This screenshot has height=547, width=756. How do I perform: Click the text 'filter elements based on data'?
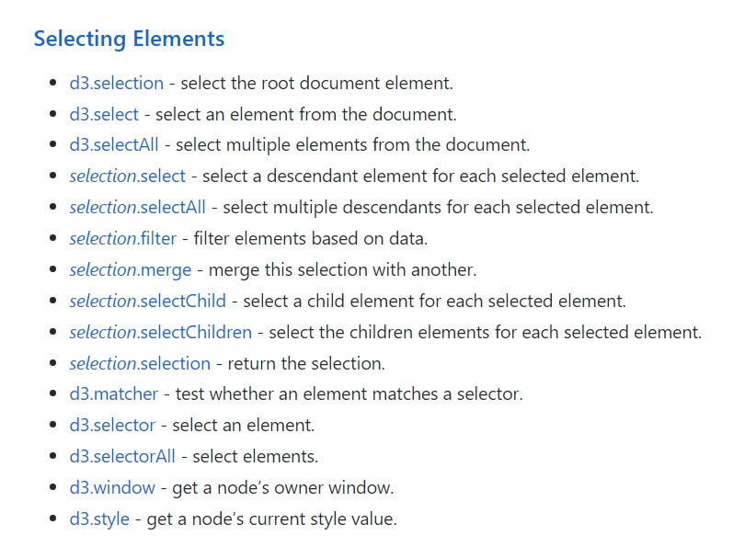[x=311, y=238]
